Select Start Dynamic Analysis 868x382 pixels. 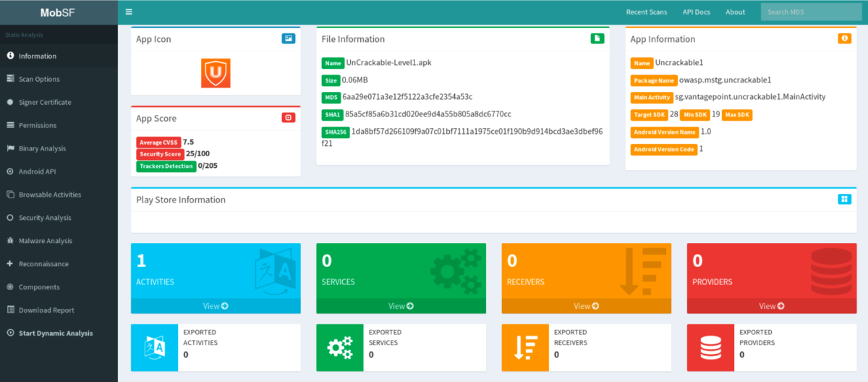click(x=59, y=334)
